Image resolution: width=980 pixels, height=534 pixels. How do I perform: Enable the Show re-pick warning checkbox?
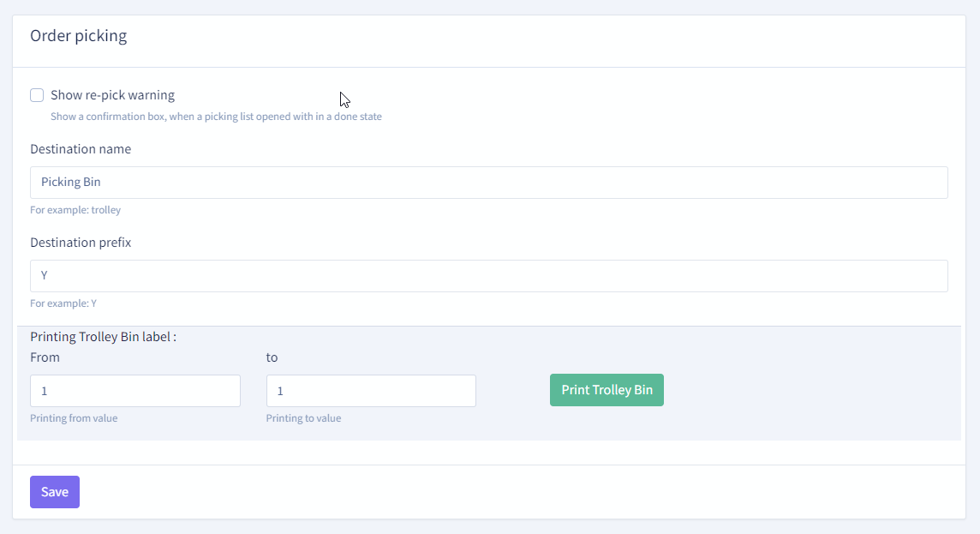pyautogui.click(x=37, y=95)
